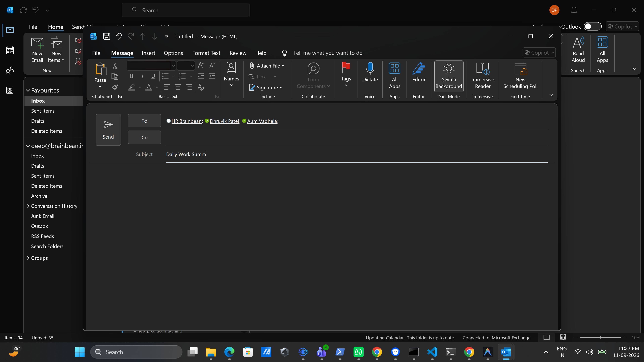The width and height of the screenshot is (644, 362).
Task: Save the message with the floppy disk icon
Action: coord(106,37)
